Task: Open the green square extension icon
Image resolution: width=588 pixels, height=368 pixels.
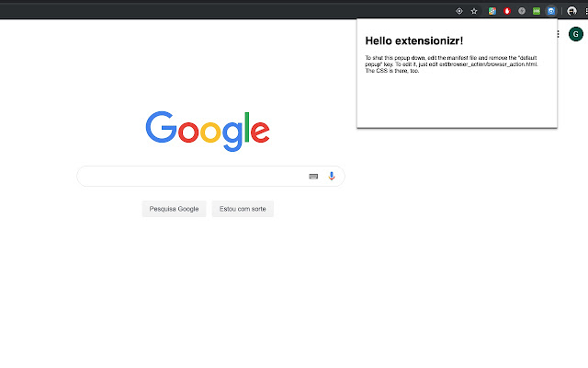Action: 537,11
